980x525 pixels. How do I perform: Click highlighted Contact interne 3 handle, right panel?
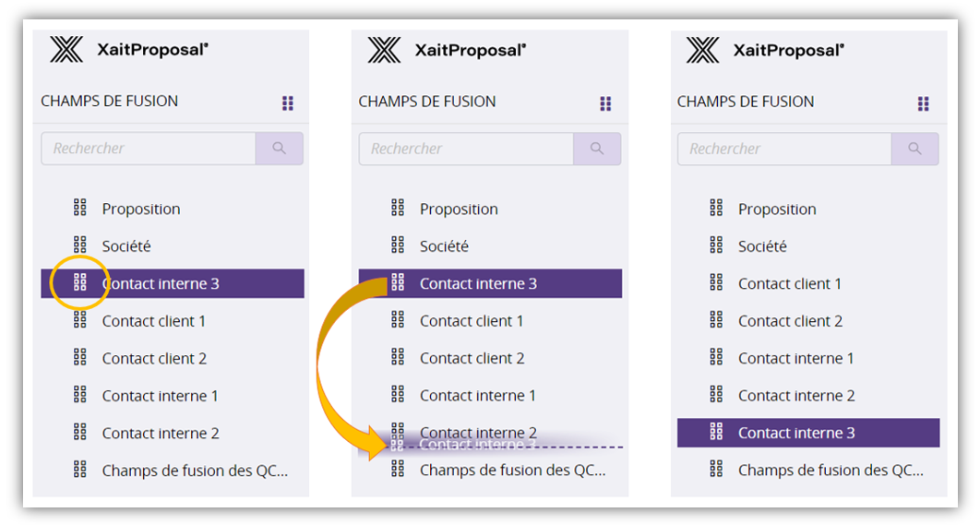pos(716,432)
